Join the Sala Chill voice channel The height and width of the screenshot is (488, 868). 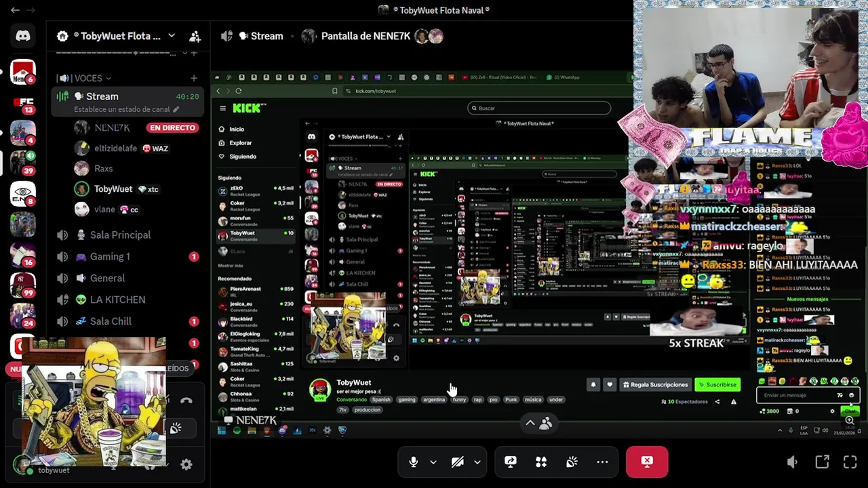128,321
